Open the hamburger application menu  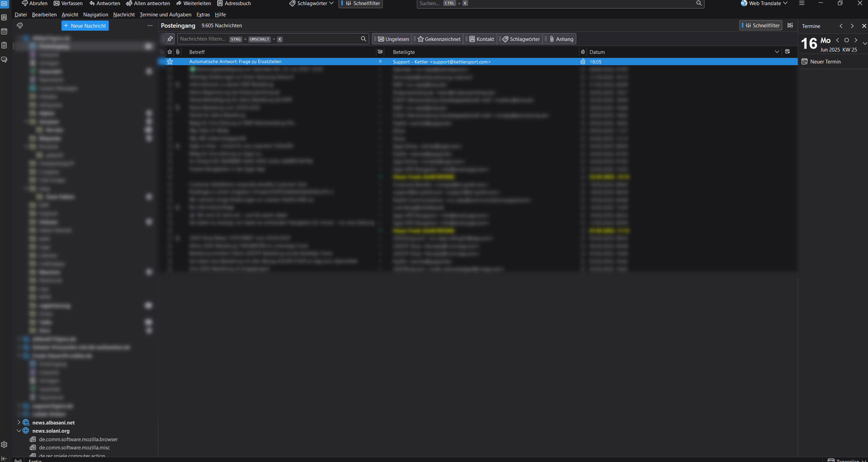point(802,3)
